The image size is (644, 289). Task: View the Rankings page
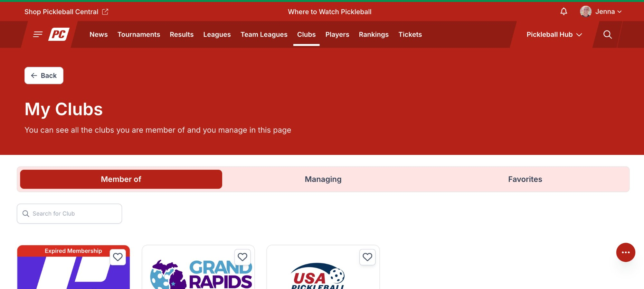[x=374, y=34]
